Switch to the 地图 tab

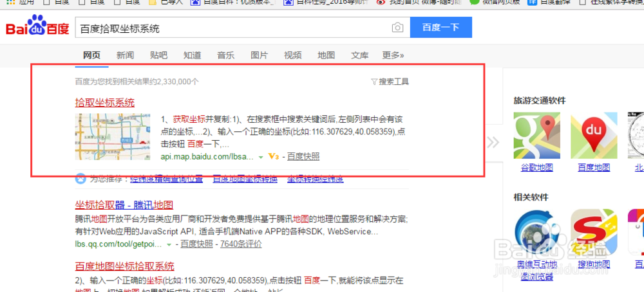(x=326, y=55)
